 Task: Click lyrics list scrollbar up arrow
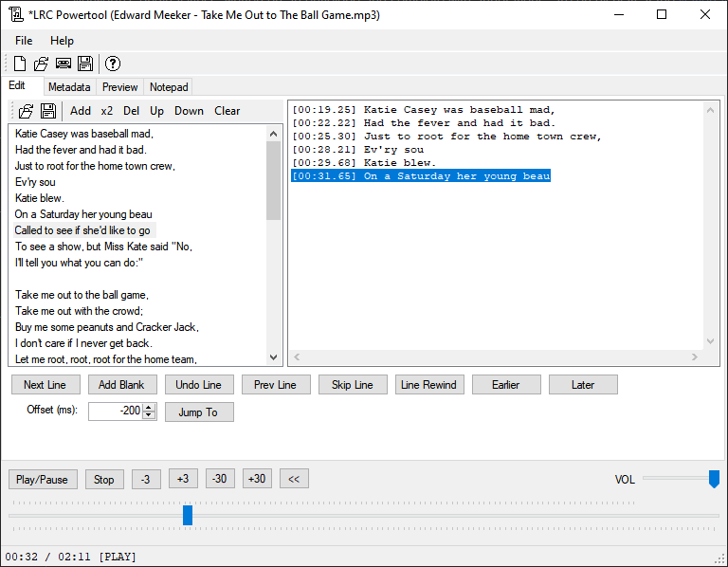click(273, 134)
